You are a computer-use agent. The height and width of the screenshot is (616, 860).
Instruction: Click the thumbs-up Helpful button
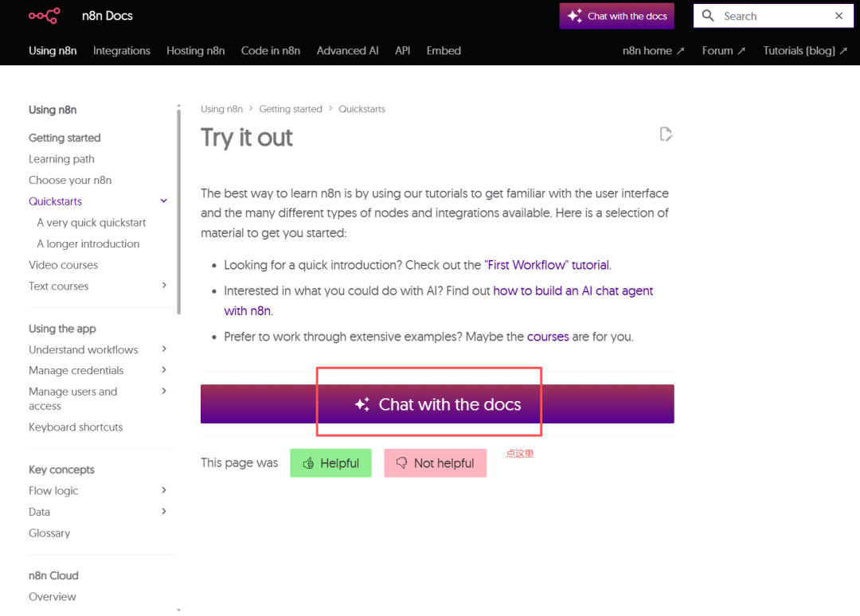tap(330, 463)
